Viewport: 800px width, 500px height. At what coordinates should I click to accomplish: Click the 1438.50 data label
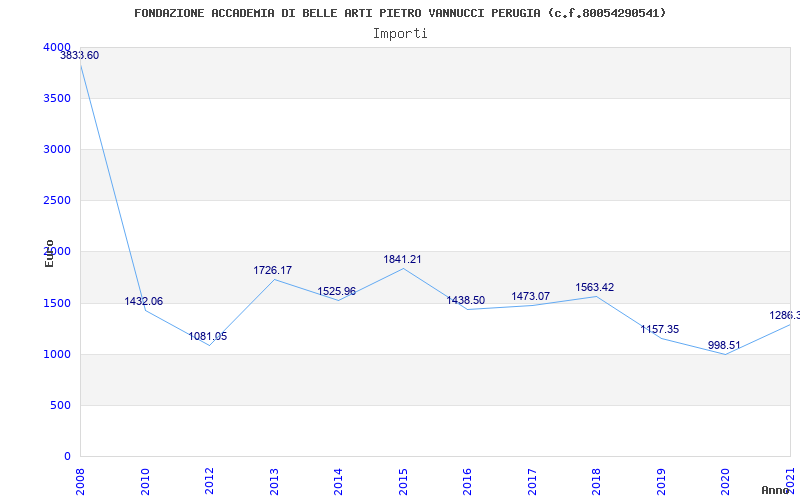[466, 301]
